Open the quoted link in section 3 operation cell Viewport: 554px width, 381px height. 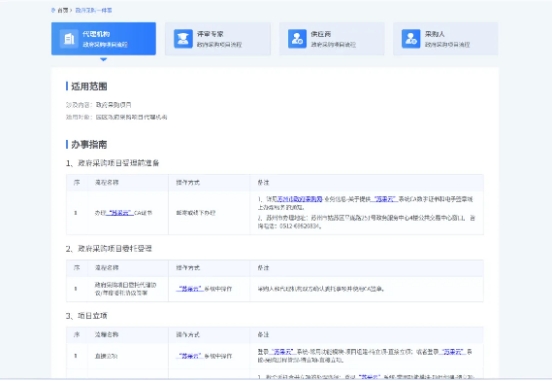pos(190,356)
